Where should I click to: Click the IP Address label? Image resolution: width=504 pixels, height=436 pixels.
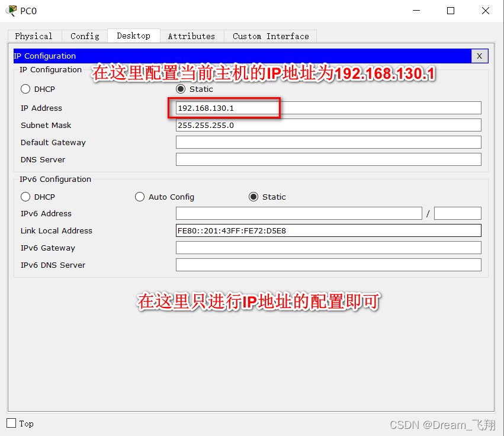(41, 108)
